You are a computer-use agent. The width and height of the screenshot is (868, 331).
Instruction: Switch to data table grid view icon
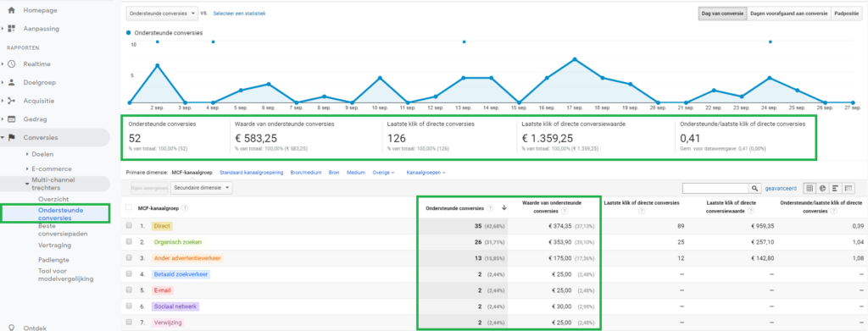point(810,189)
